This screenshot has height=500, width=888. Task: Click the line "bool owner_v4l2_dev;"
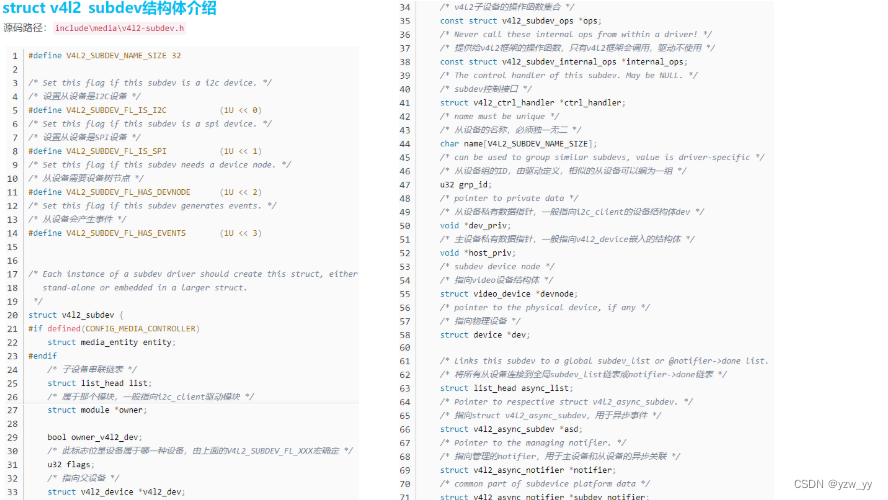point(95,437)
